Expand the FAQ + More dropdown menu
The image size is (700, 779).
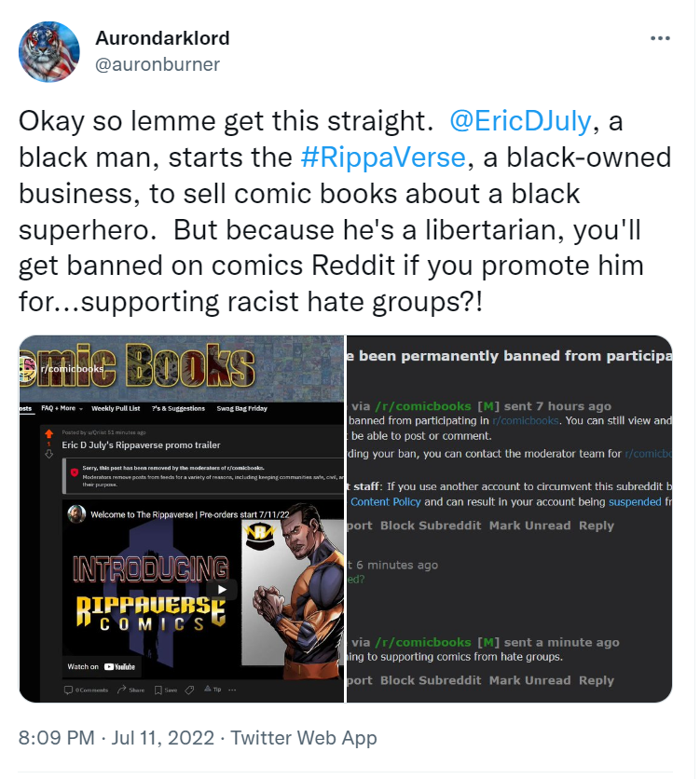click(62, 408)
